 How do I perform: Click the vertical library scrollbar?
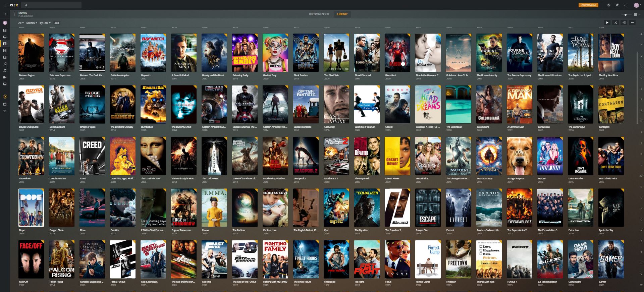point(637,88)
